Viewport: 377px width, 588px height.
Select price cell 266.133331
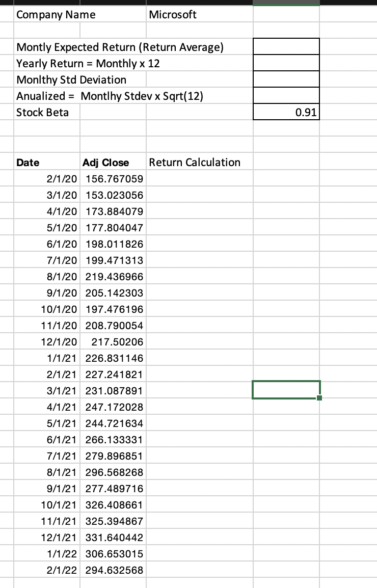[x=113, y=440]
